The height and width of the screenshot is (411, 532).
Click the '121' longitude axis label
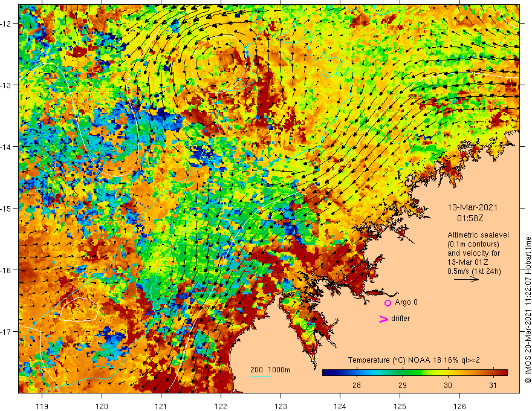[161, 406]
